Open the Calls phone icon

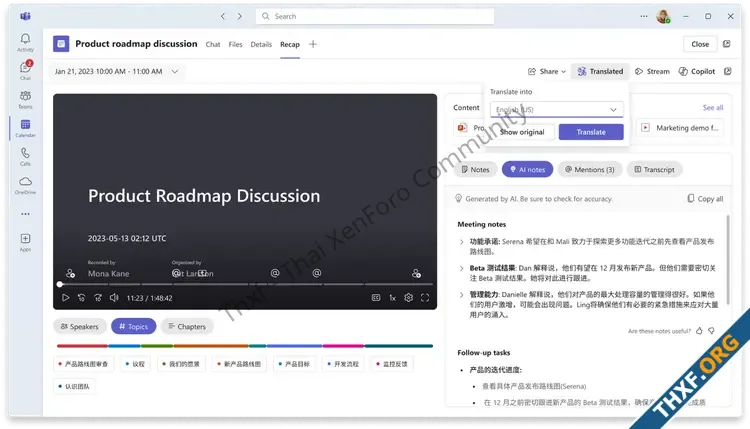(x=25, y=153)
